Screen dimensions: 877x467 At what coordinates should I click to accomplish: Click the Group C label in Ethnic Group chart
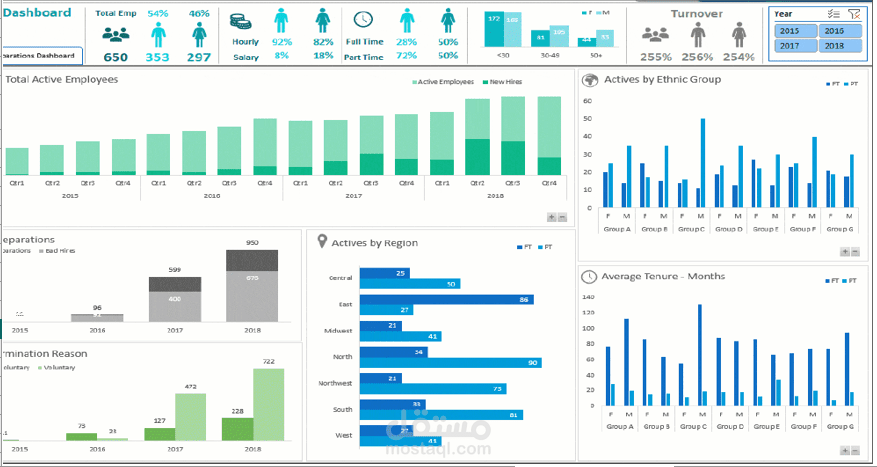(691, 229)
